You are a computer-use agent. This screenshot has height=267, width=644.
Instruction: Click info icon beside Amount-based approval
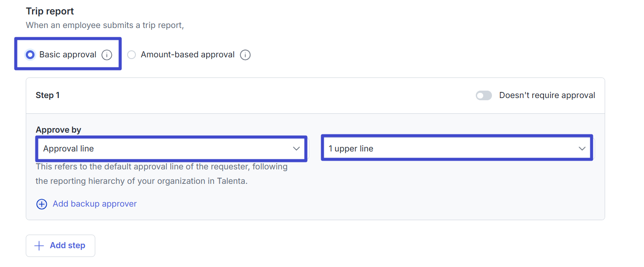245,55
